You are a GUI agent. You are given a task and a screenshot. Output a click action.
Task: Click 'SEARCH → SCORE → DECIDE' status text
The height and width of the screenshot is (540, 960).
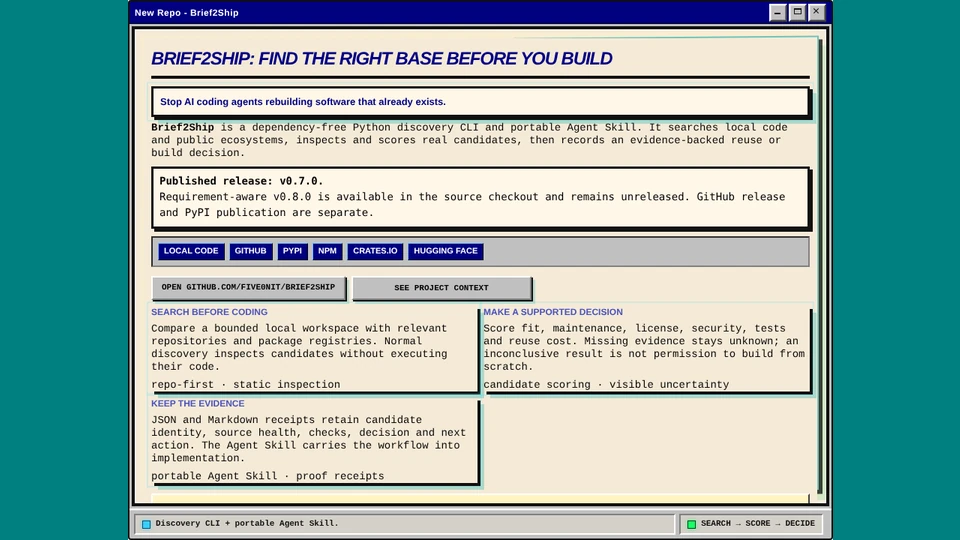(x=758, y=523)
